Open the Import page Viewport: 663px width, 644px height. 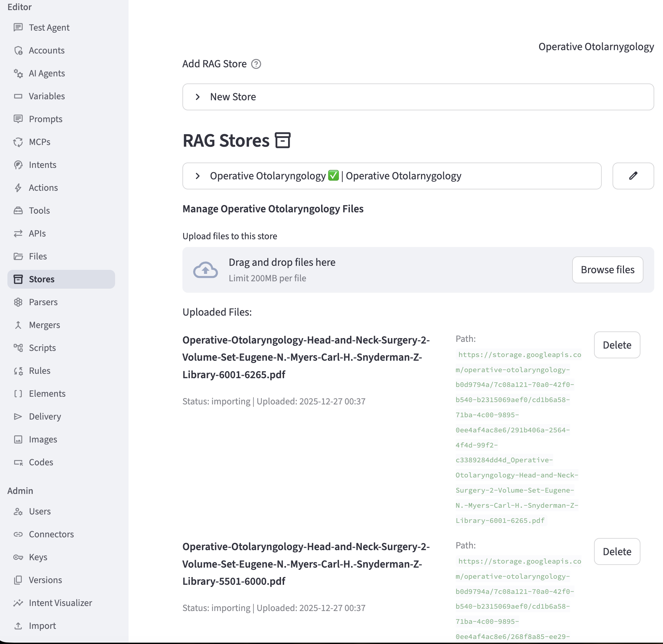click(42, 626)
